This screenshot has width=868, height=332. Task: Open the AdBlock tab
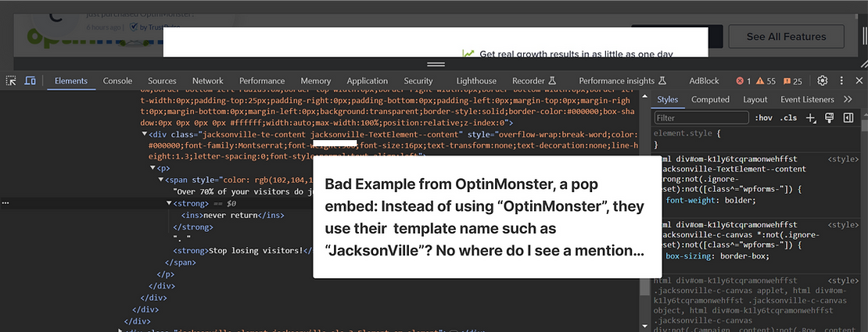(x=704, y=80)
